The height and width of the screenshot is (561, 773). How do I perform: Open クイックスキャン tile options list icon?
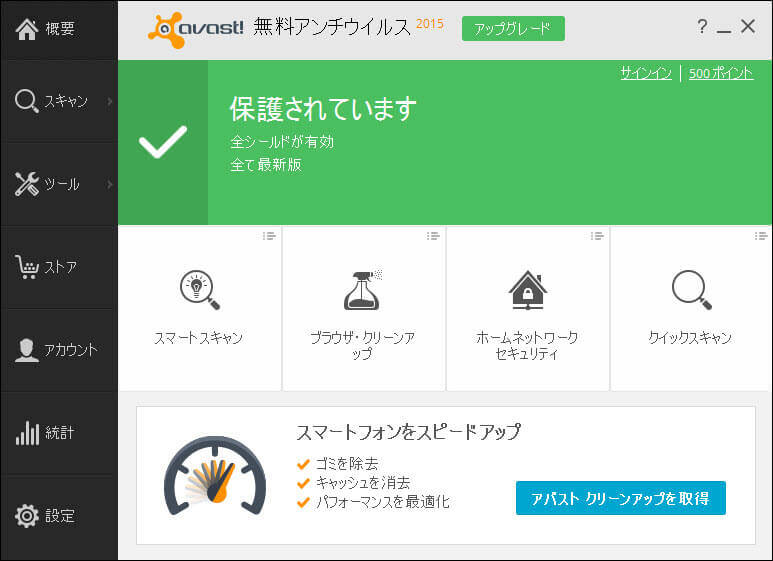click(x=761, y=236)
